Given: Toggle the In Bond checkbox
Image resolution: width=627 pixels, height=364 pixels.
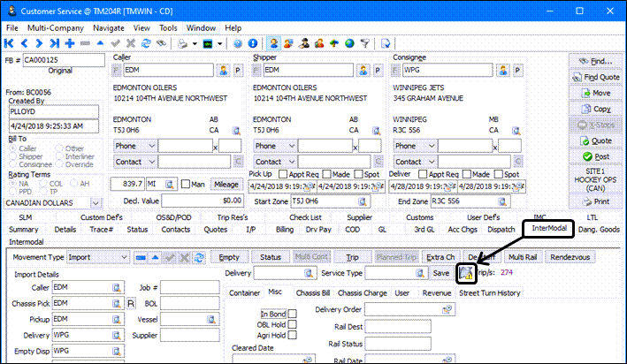Looking at the screenshot, I should coord(293,313).
